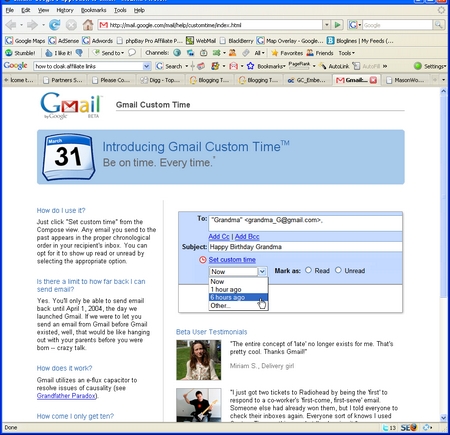Close the Gmail tab with red X

(x=373, y=80)
